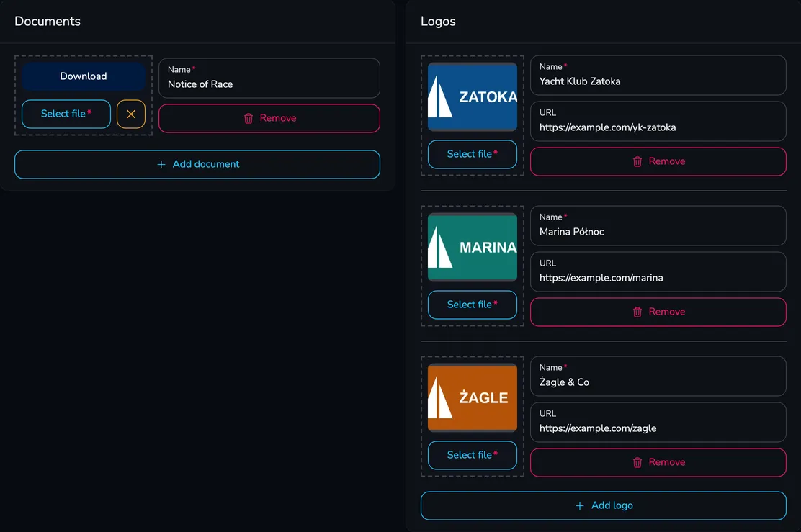Edit the Notice of Race name field
The width and height of the screenshot is (801, 532).
(x=269, y=78)
